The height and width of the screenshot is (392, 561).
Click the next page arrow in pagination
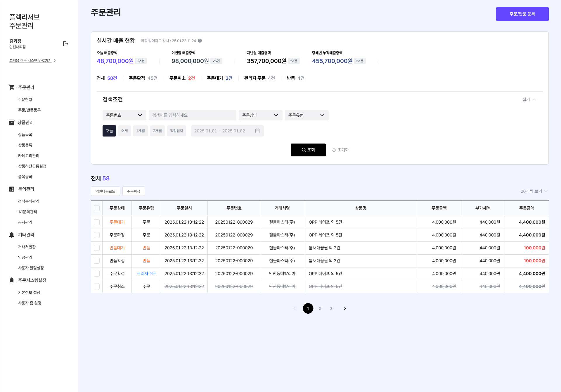345,308
